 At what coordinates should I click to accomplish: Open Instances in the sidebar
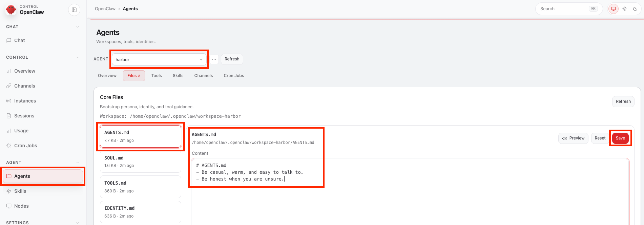(25, 101)
